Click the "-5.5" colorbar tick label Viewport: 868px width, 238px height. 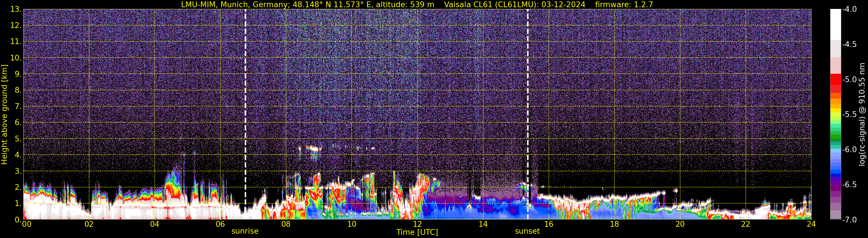pos(849,114)
